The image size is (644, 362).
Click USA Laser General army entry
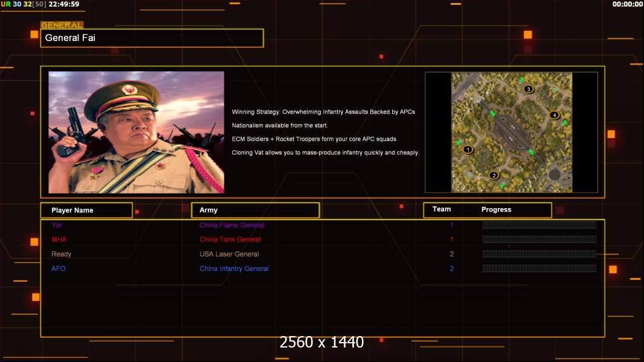point(229,254)
